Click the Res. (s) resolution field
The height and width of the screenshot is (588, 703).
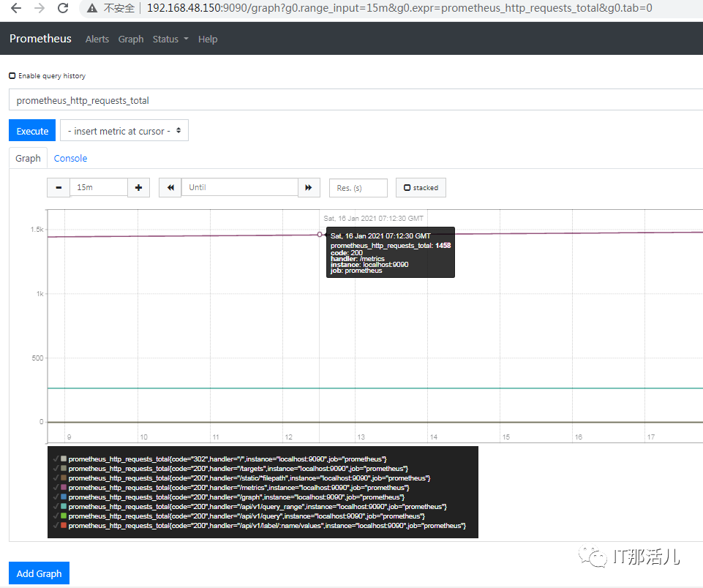coord(358,188)
